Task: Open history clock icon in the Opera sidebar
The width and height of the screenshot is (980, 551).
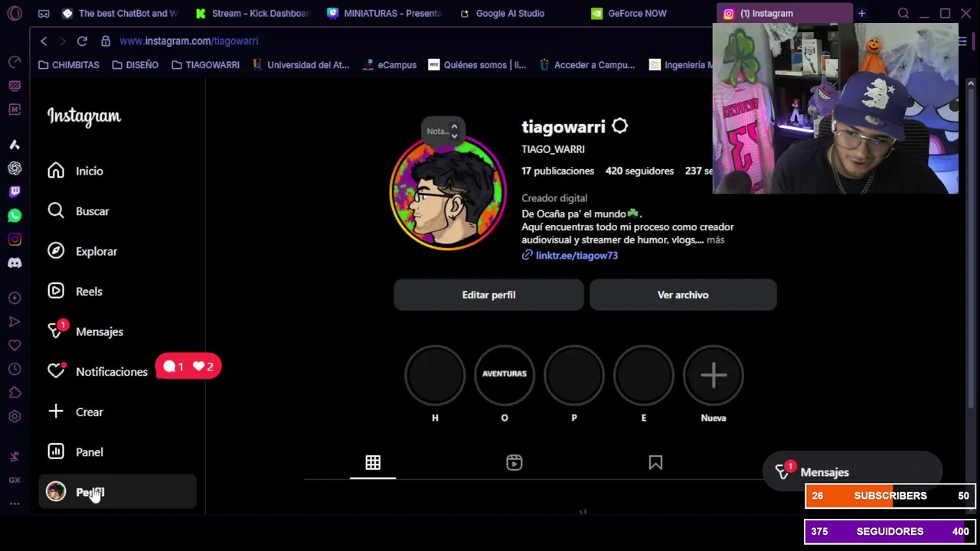Action: click(x=15, y=369)
